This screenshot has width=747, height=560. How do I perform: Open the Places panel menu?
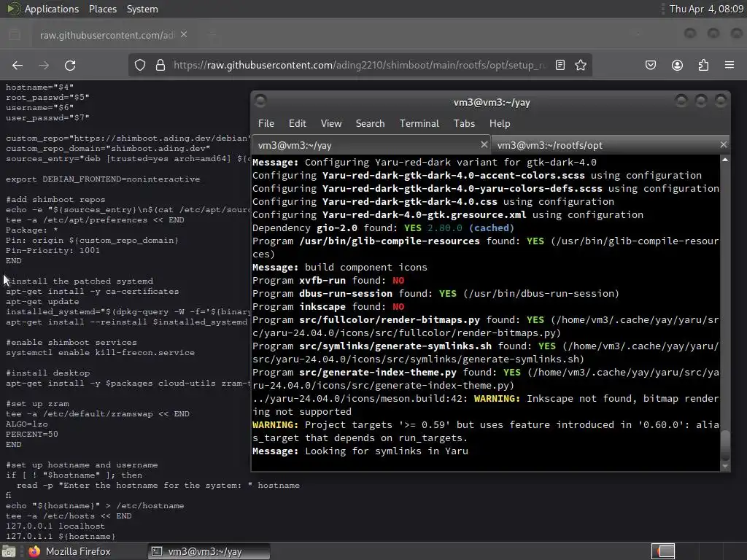[103, 9]
